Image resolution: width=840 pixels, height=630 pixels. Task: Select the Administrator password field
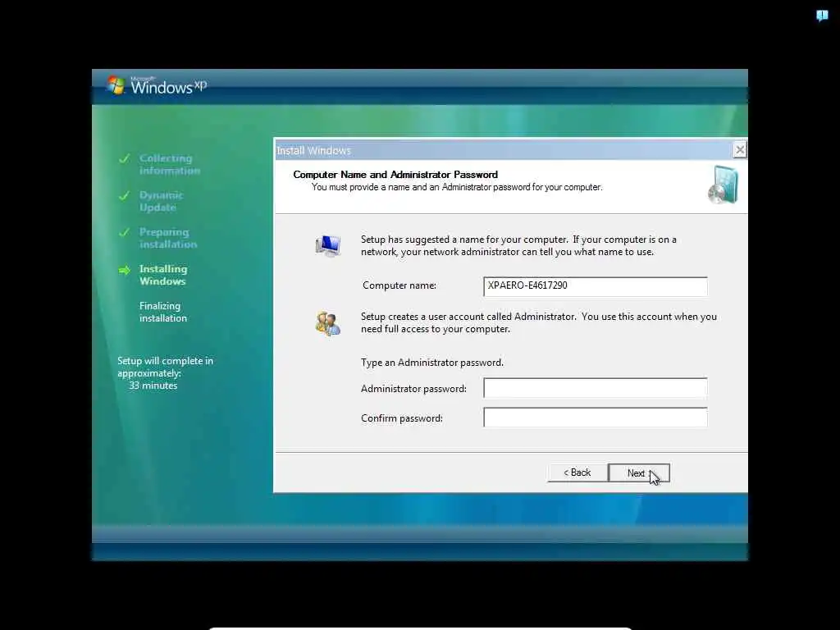[596, 388]
